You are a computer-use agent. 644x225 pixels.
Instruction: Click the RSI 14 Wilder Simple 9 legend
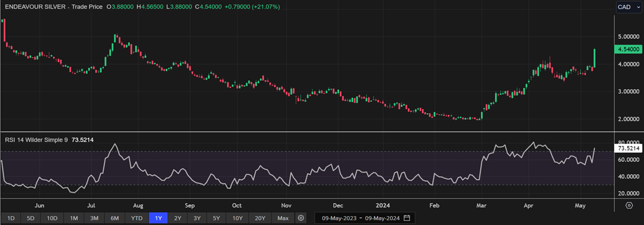tap(36, 140)
